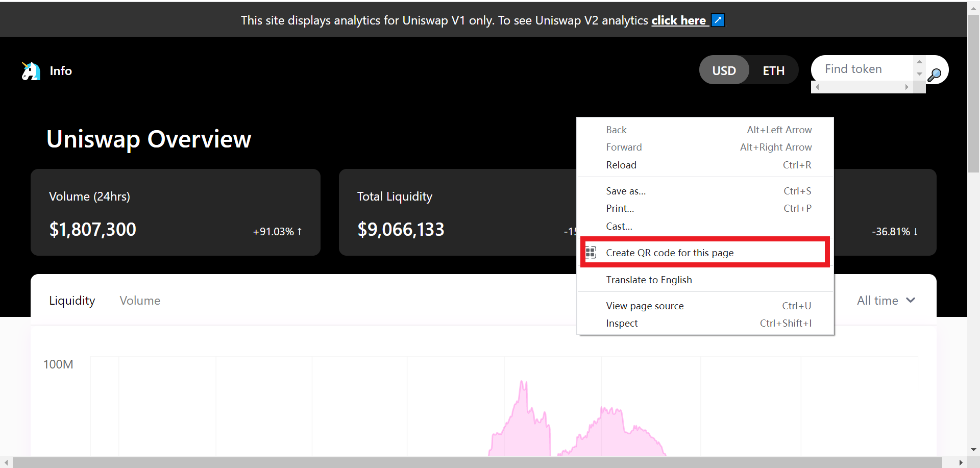This screenshot has height=468, width=980.
Task: Switch currency display to ETH
Action: pos(773,70)
